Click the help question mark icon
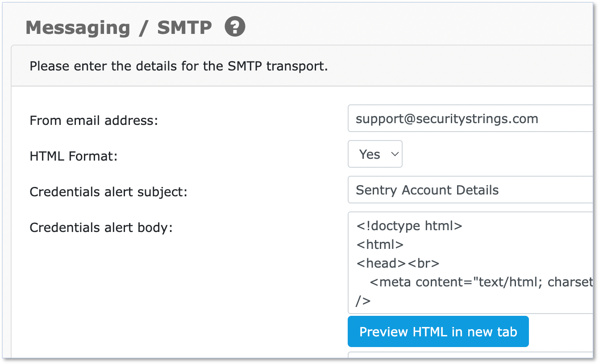The width and height of the screenshot is (599, 364). click(x=235, y=27)
